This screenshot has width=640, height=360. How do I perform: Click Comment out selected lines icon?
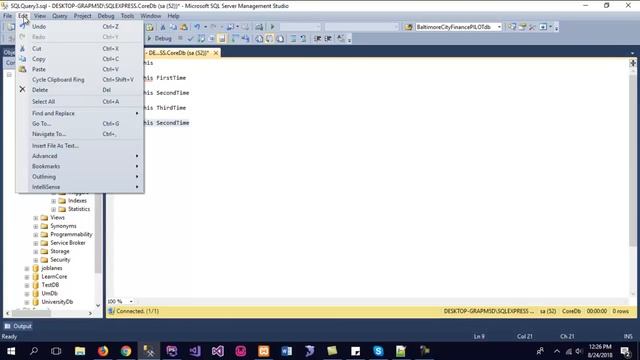(293, 38)
